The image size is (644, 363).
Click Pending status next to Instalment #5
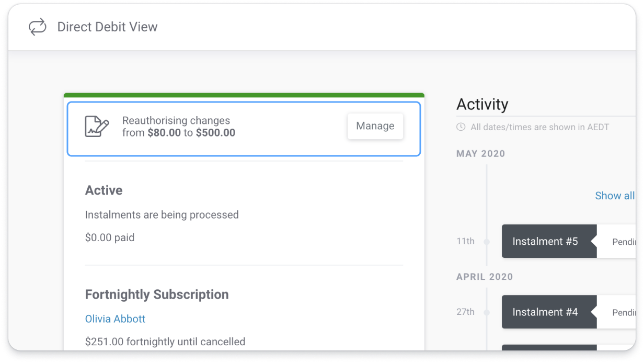click(x=624, y=242)
